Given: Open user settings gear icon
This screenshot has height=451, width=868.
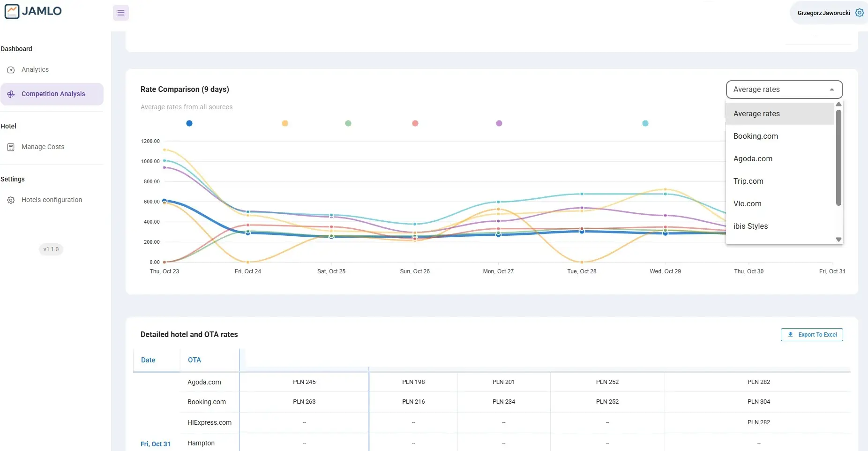Looking at the screenshot, I should tap(859, 13).
